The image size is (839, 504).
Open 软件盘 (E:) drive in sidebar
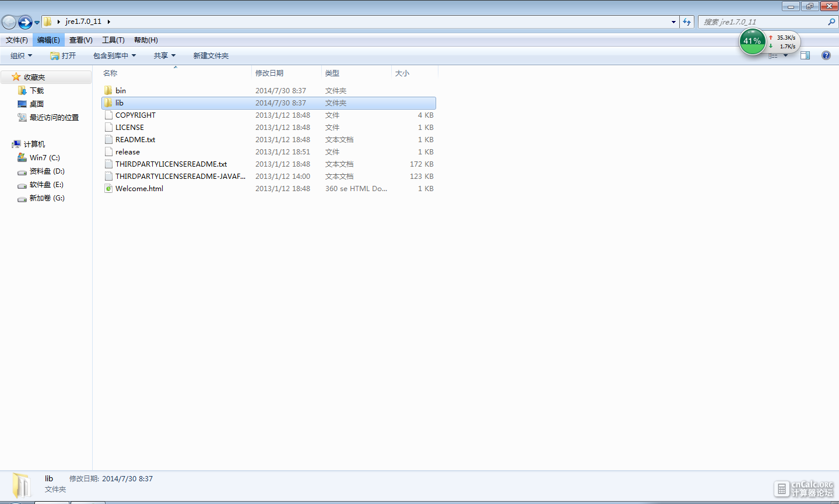47,185
